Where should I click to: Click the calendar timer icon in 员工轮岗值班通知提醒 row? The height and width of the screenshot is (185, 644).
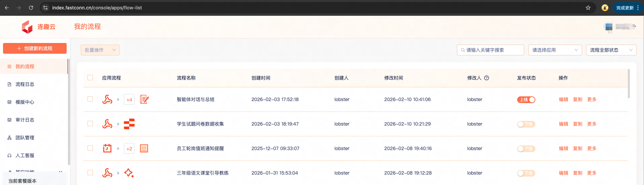tap(107, 148)
